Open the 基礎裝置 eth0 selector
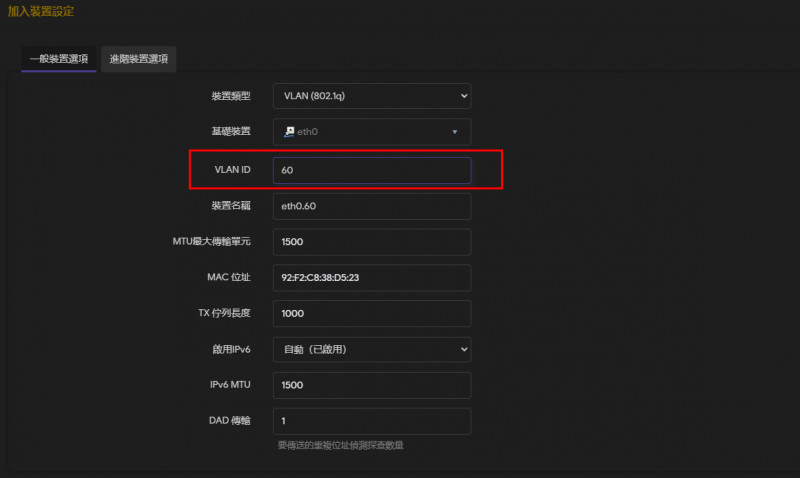 click(x=371, y=131)
